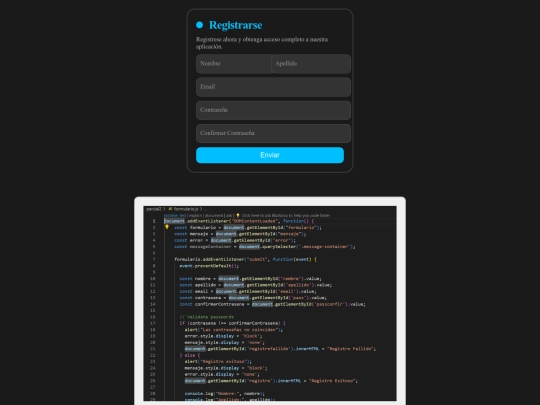Click the blue dot beside Registrarse
Screen dimensions: 540x405
(199, 25)
